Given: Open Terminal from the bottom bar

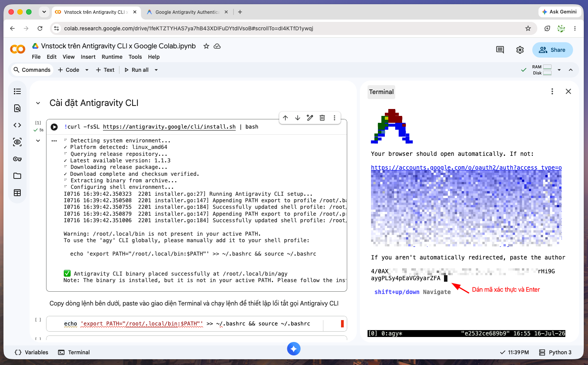Looking at the screenshot, I should point(74,352).
